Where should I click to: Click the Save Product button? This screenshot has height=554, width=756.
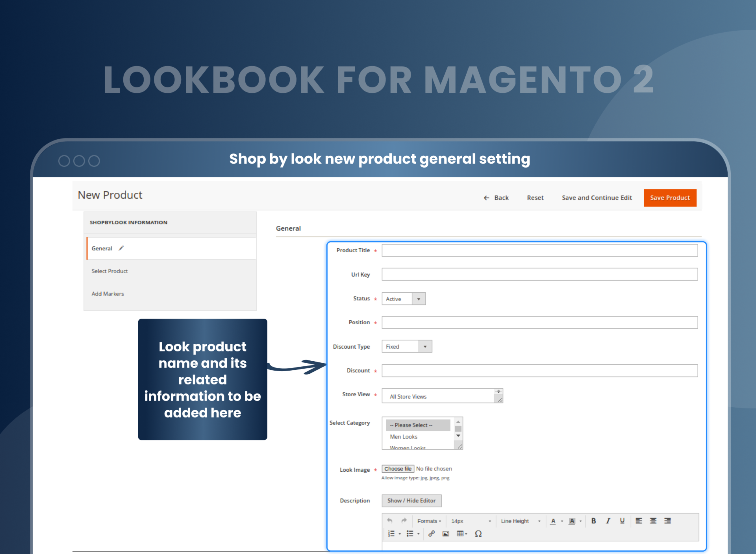(670, 198)
